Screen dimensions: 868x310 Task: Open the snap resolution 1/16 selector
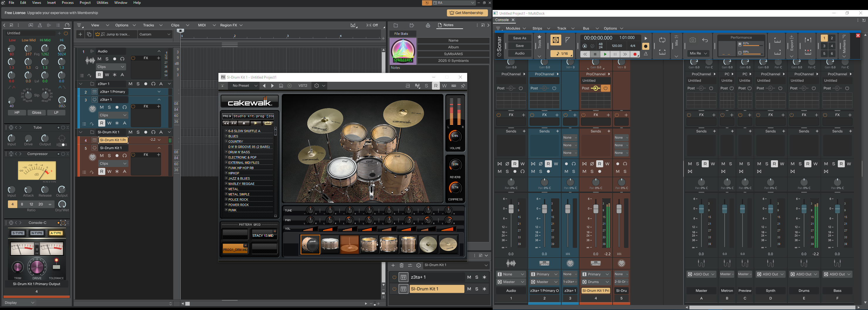561,54
